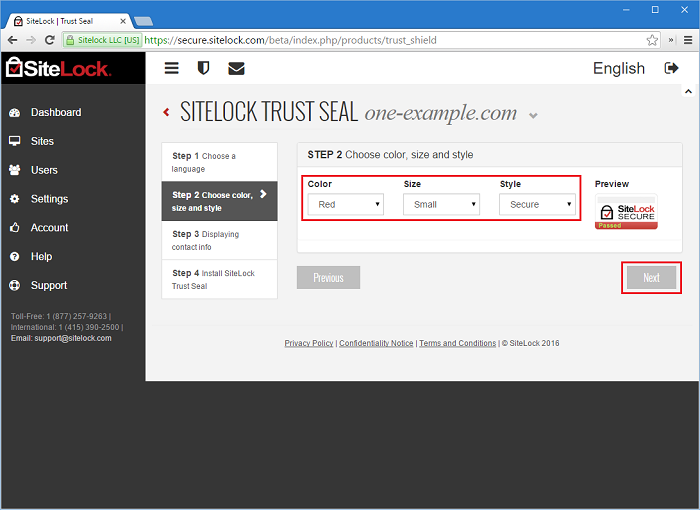Select Step 3 Displaying contact info
The height and width of the screenshot is (510, 700).
point(220,240)
